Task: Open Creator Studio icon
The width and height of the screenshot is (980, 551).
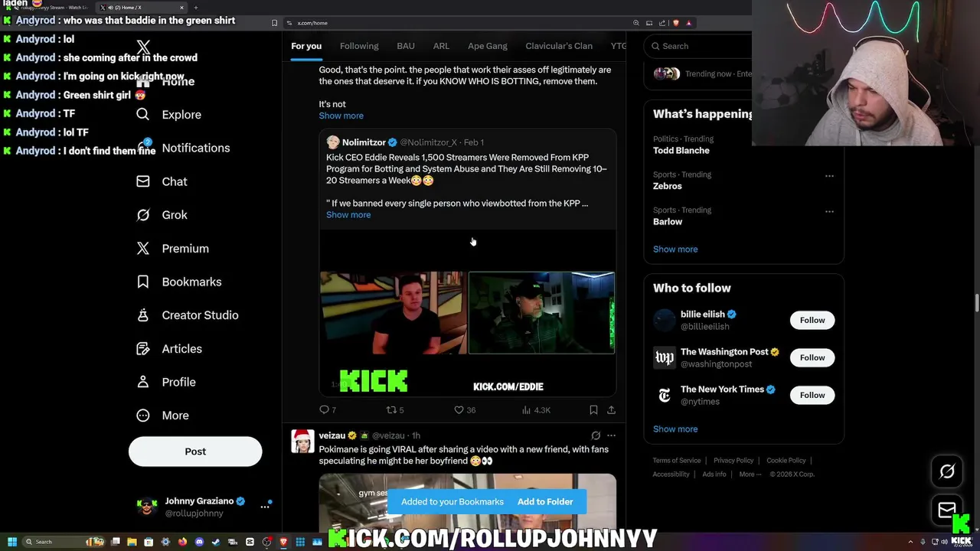Action: 143,315
